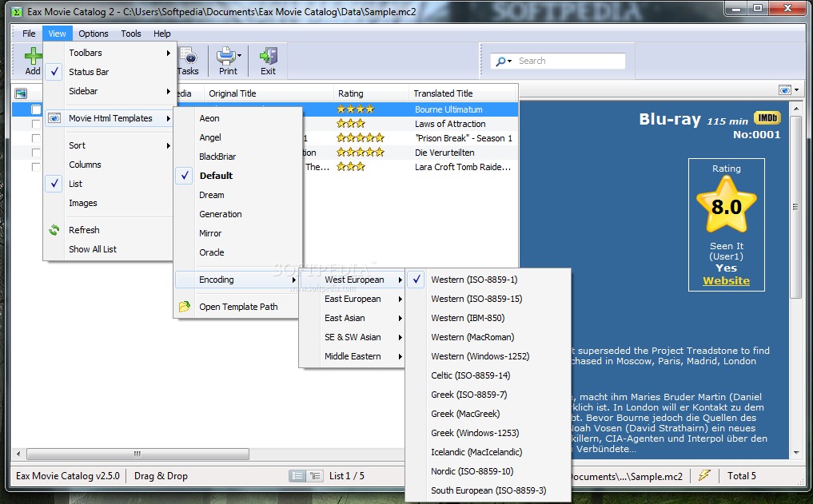Click the details panel vertical scrollbar thumb
The image size is (813, 504).
click(795, 207)
